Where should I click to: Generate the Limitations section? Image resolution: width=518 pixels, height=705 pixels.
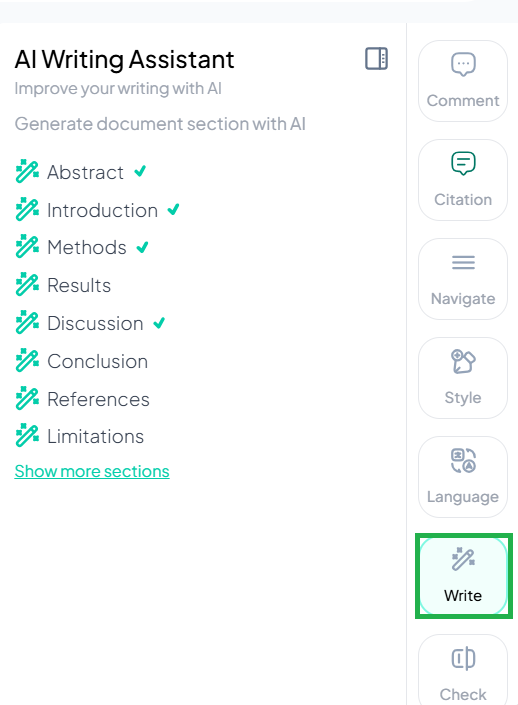click(x=96, y=436)
